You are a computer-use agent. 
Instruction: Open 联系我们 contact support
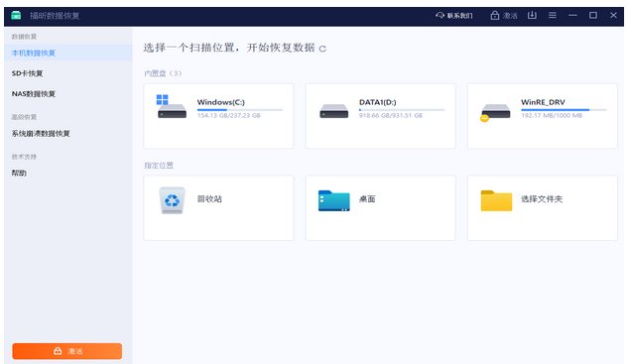click(453, 16)
